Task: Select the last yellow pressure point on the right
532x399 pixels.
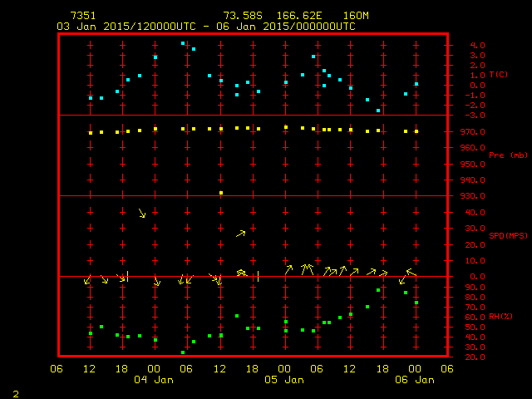Action: click(x=416, y=131)
